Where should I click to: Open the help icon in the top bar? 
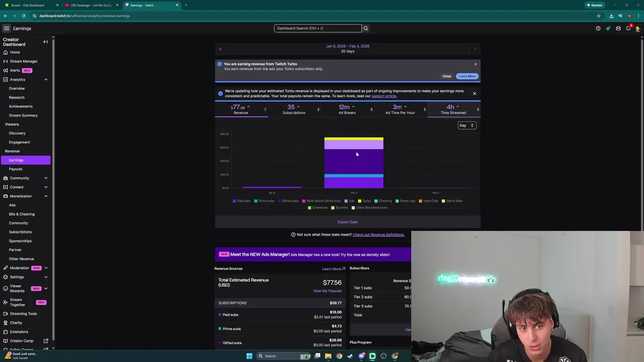(x=598, y=29)
